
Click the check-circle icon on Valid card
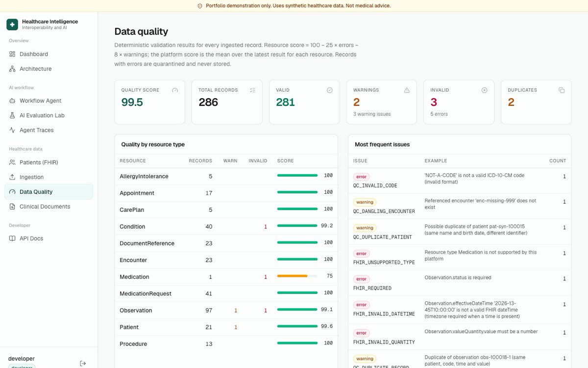pos(330,90)
